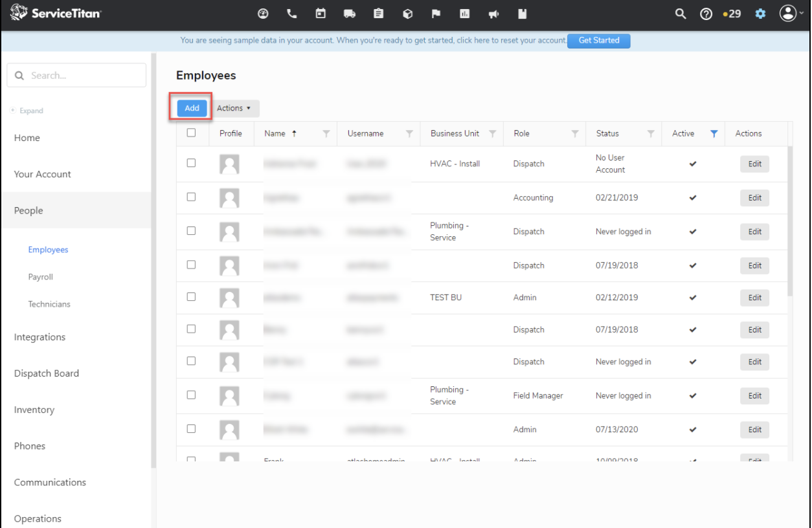Viewport: 812px width, 528px height.
Task: Open the settings gear icon
Action: (x=760, y=14)
